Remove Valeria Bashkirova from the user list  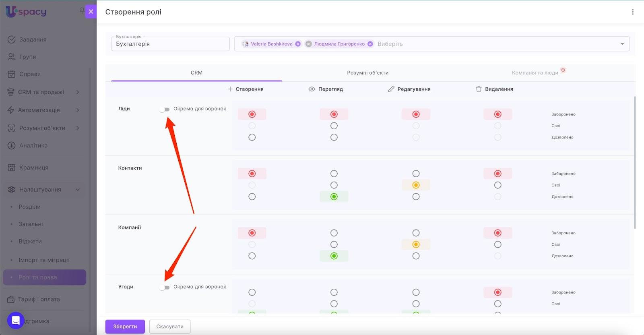pos(298,44)
